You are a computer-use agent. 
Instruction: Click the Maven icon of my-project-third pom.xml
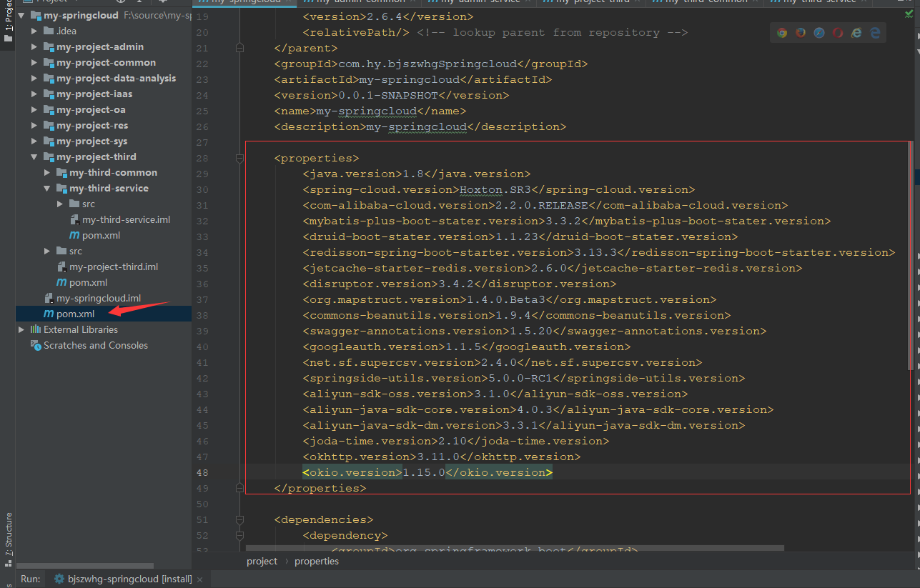click(x=61, y=282)
